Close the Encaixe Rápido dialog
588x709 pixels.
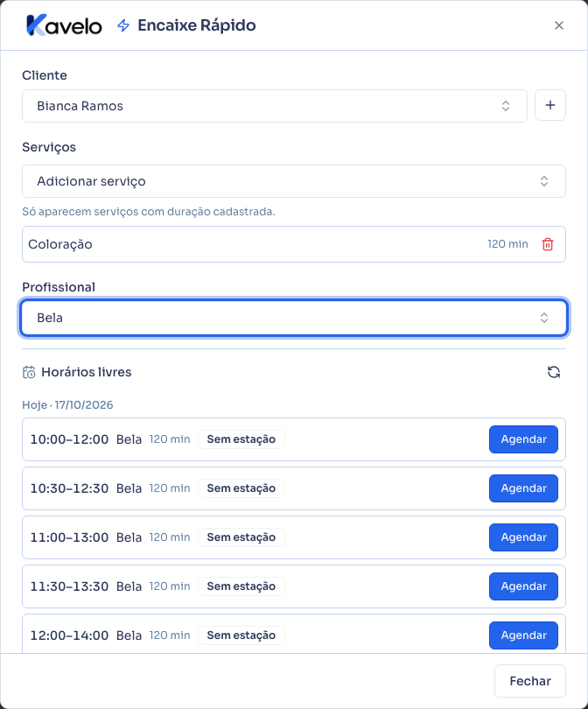point(559,25)
